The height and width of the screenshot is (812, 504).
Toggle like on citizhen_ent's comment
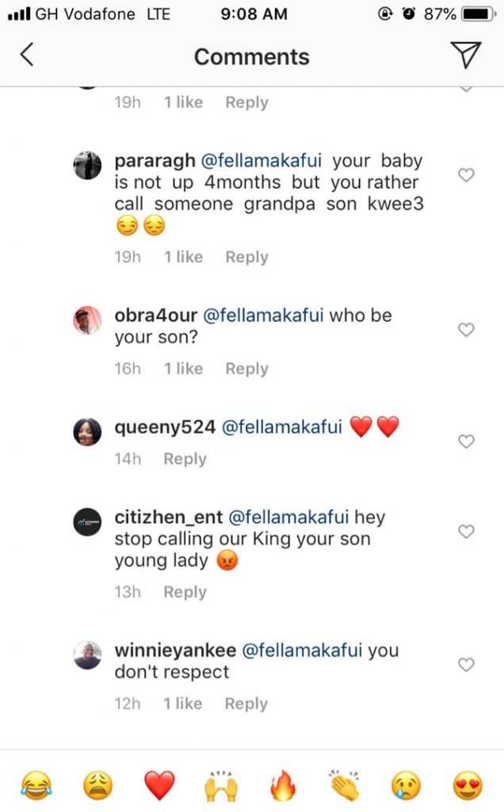467,531
